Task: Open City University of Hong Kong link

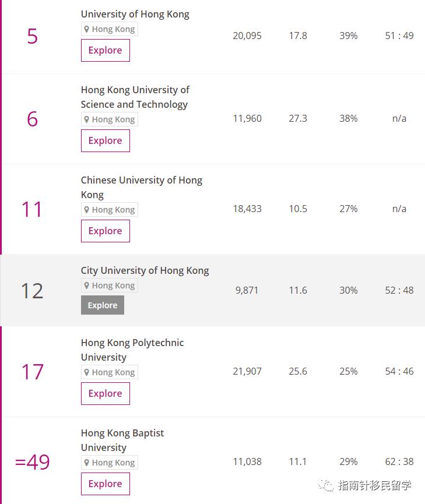Action: pos(145,270)
